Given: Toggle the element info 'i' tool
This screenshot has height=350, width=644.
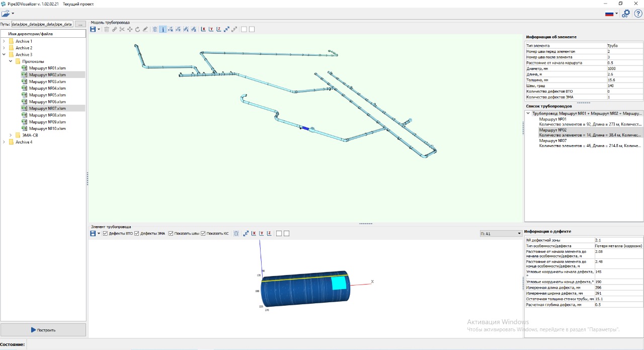Looking at the screenshot, I should click(x=163, y=29).
